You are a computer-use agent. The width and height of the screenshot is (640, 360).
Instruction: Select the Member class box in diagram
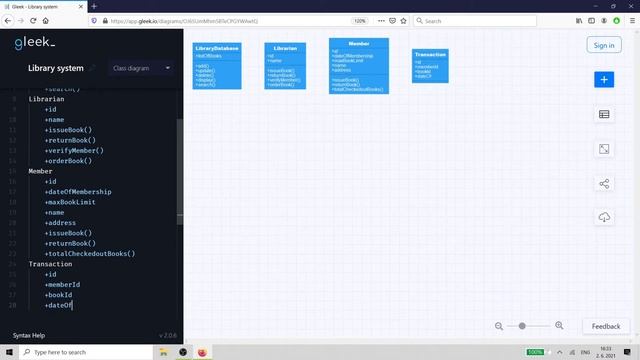[x=359, y=66]
